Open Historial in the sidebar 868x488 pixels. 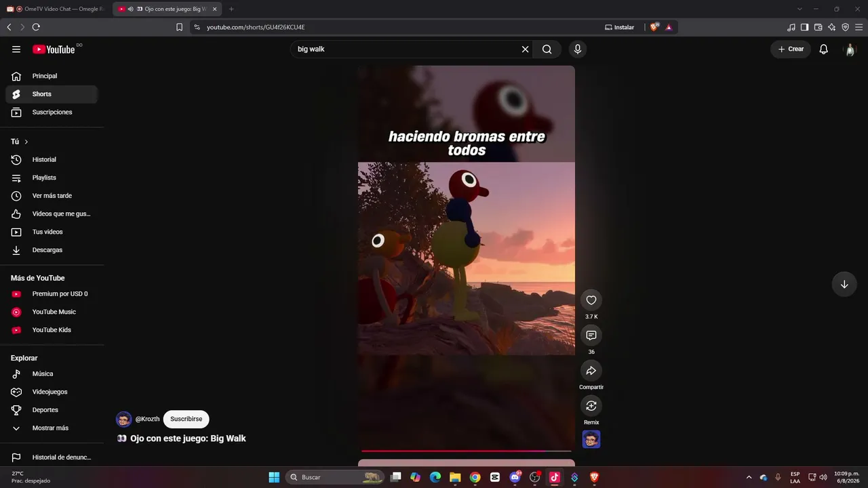(x=52, y=160)
